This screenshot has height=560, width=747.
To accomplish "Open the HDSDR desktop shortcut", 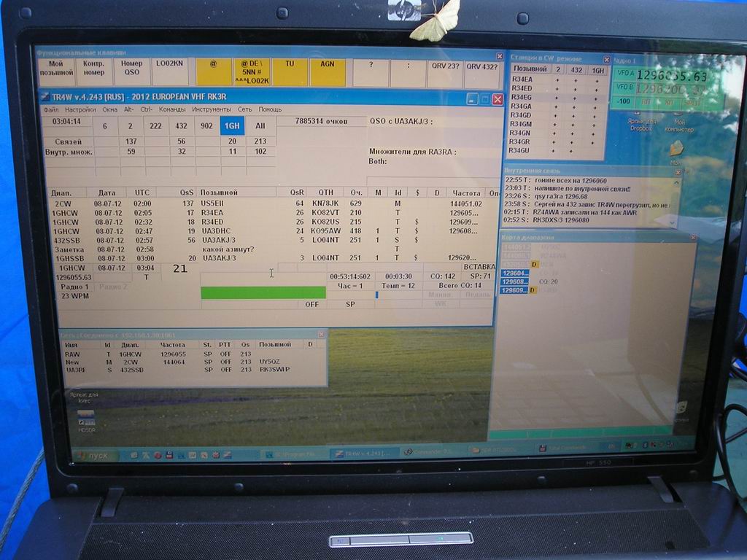I will coord(86,418).
